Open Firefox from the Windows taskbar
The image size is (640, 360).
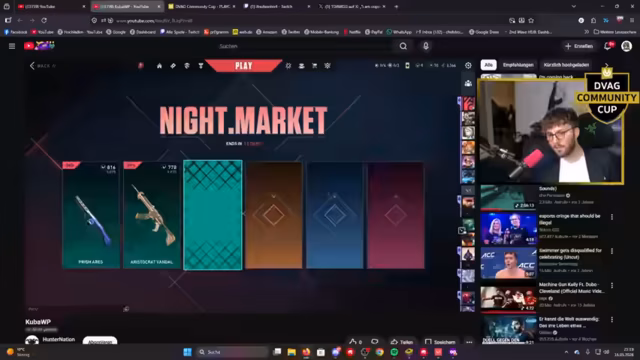point(306,352)
